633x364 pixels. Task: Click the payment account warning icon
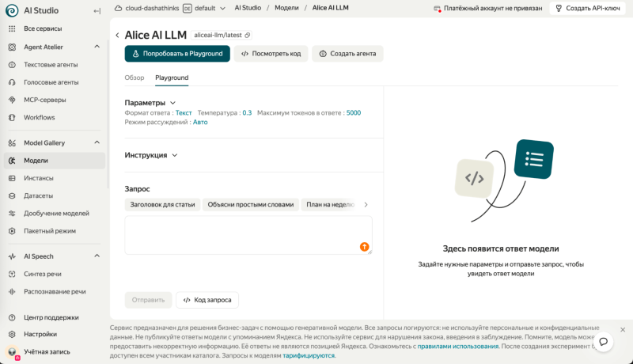click(438, 9)
